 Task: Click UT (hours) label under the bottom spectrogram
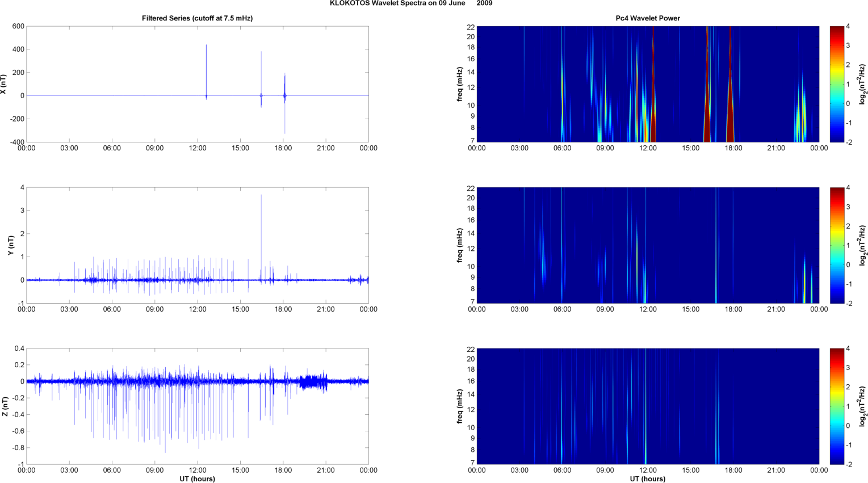648,478
